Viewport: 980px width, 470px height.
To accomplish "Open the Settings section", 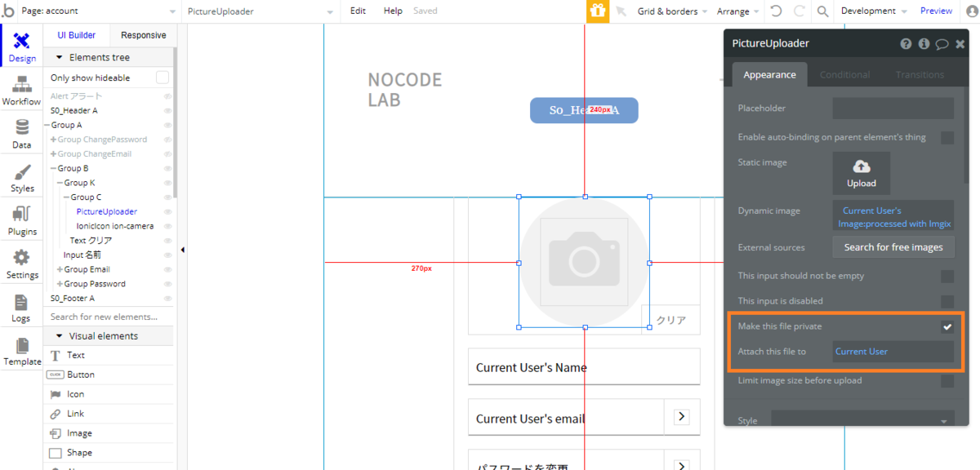I will 22,264.
